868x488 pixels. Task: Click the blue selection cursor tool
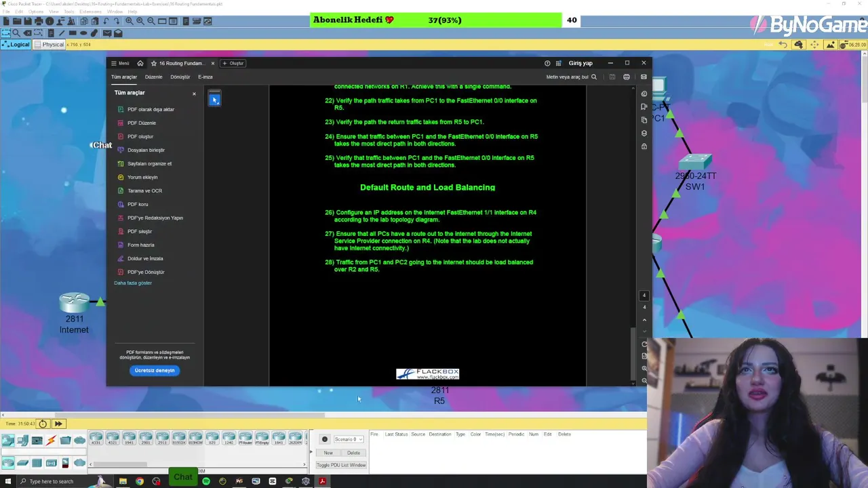click(x=214, y=100)
